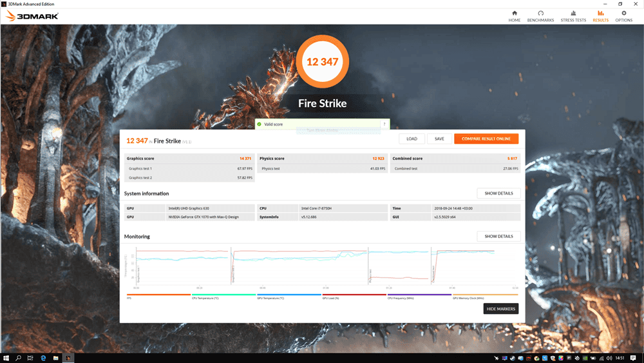This screenshot has height=363, width=644.
Task: Expand Show Details for System information
Action: coord(498,193)
